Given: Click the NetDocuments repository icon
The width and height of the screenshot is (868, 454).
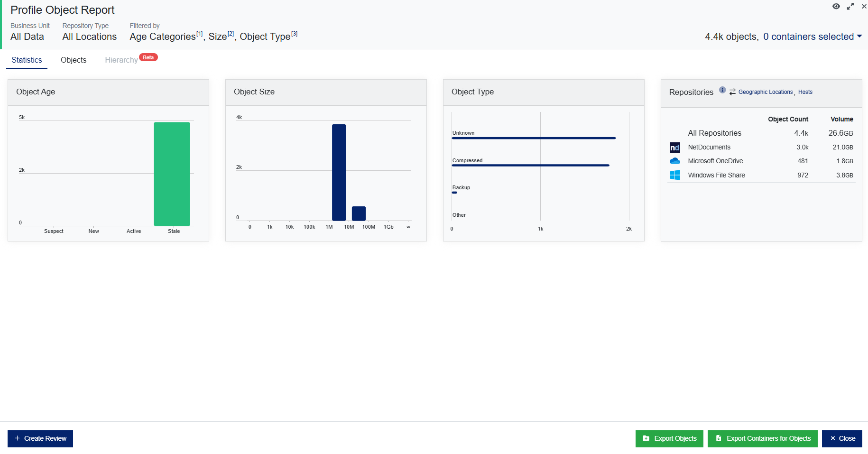Looking at the screenshot, I should pos(675,148).
